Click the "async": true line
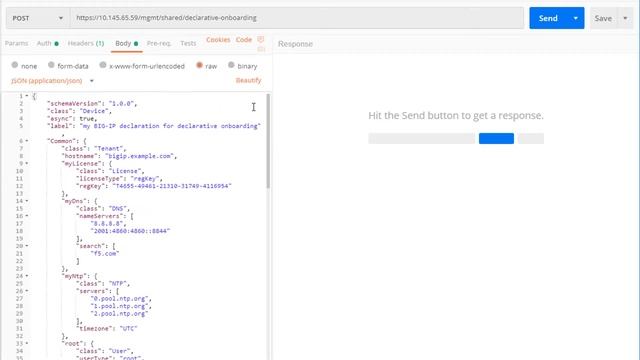 point(72,119)
